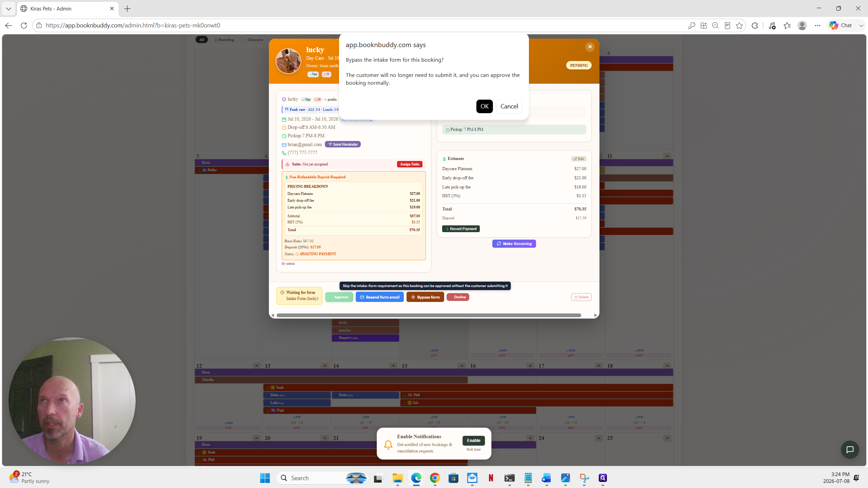The image size is (868, 488).
Task: Click the browser extensions puzzle icon
Action: [x=754, y=25]
